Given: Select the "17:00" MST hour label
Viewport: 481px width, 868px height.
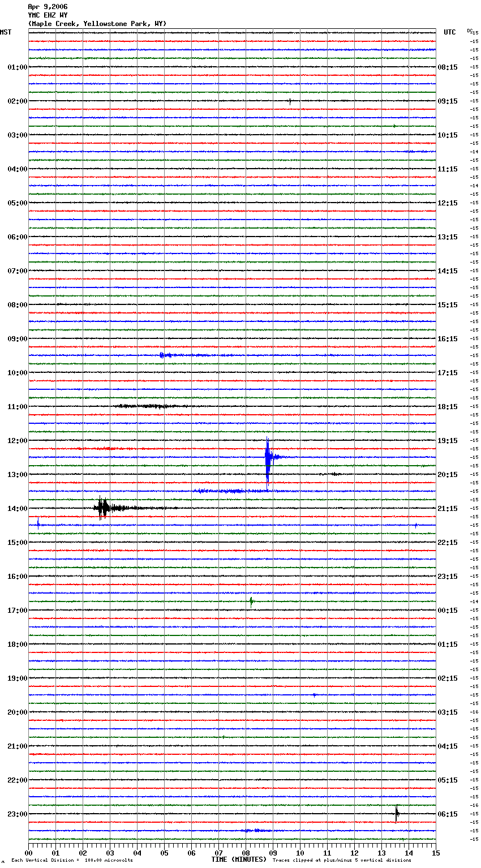Looking at the screenshot, I should 17,611.
